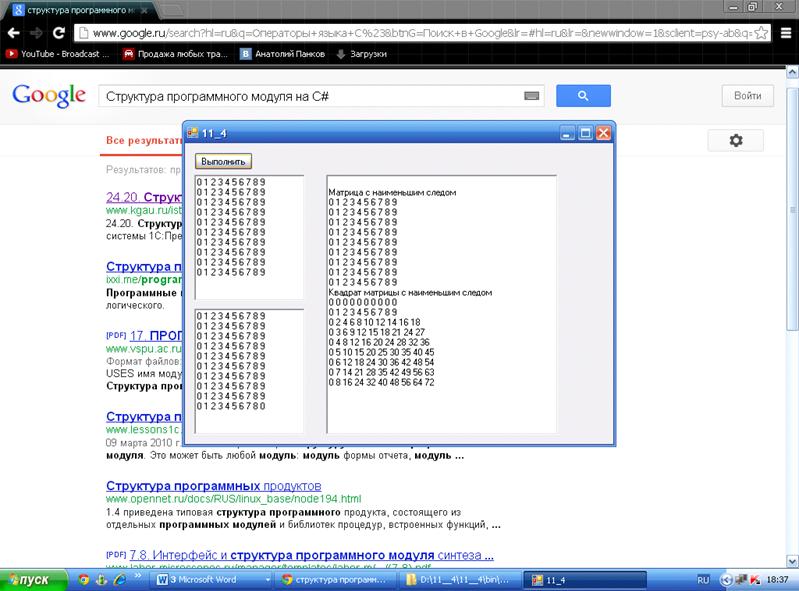This screenshot has width=799, height=591.
Task: Select the Все результаты tab
Action: coord(142,141)
